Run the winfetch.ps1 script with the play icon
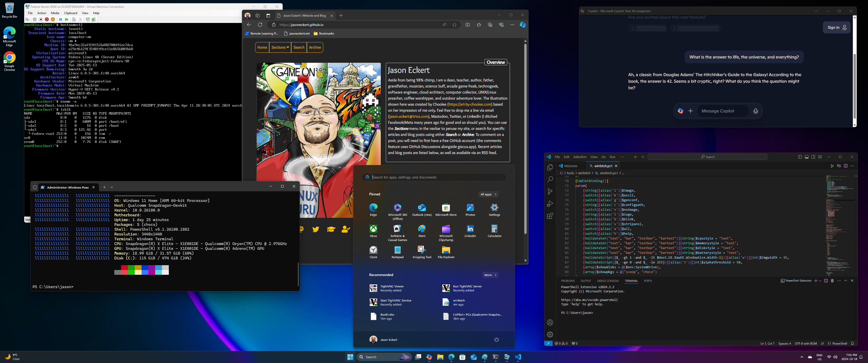The width and height of the screenshot is (868, 363). point(832,166)
